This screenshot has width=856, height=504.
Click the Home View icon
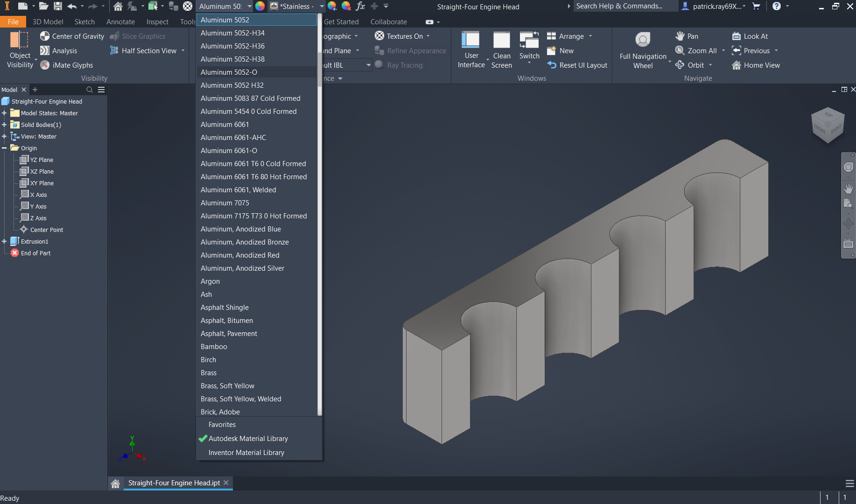click(x=737, y=65)
